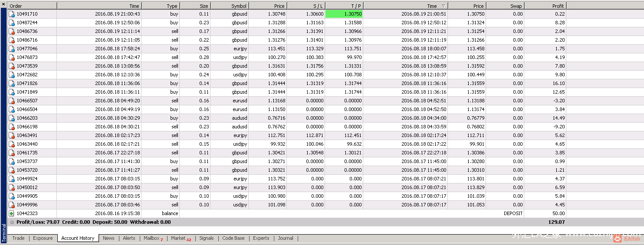Click the order icon beside 10466203
The width and height of the screenshot is (644, 245).
click(x=12, y=118)
